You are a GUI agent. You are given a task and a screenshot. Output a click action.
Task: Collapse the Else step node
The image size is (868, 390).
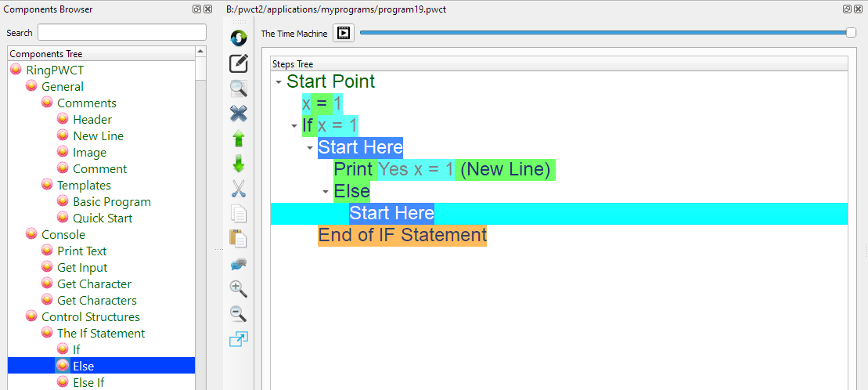(326, 192)
